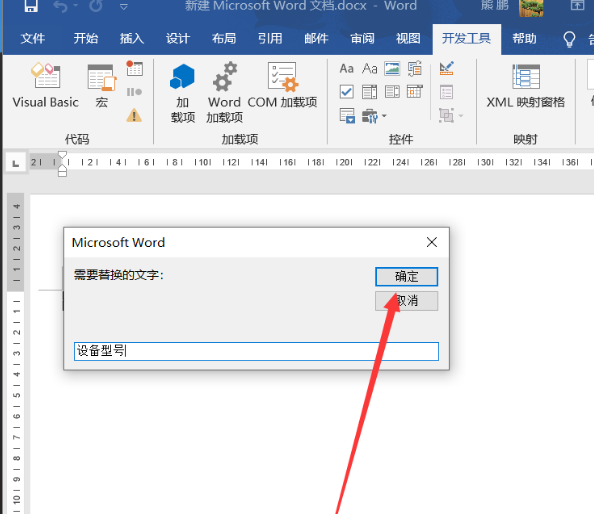The width and height of the screenshot is (594, 514).
Task: Click the Pause Recording icon
Action: pyautogui.click(x=134, y=92)
